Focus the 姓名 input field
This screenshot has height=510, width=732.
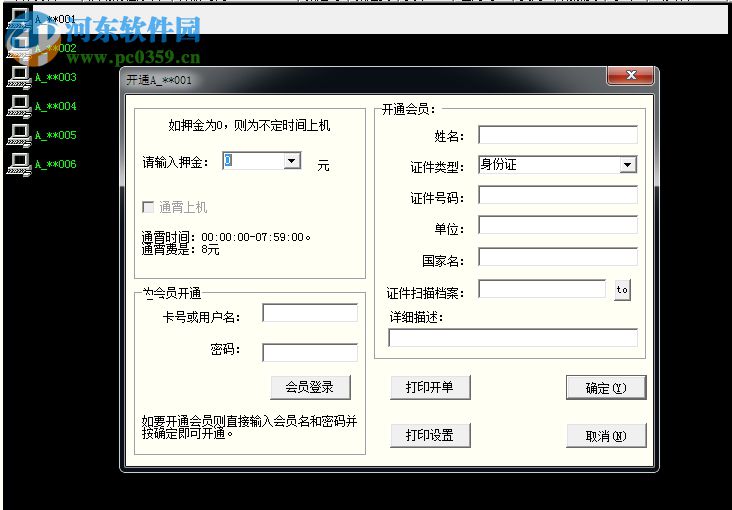tap(558, 135)
